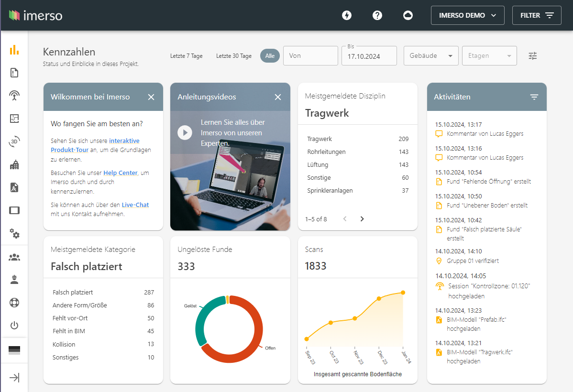Open the dashboard bar chart icon in sidebar
Viewport: 573px width, 392px height.
14,50
